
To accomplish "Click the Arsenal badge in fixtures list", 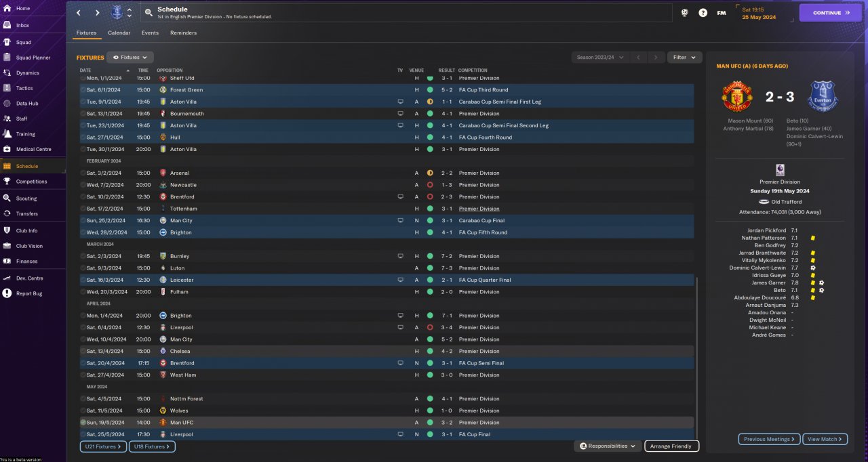I will pyautogui.click(x=163, y=173).
